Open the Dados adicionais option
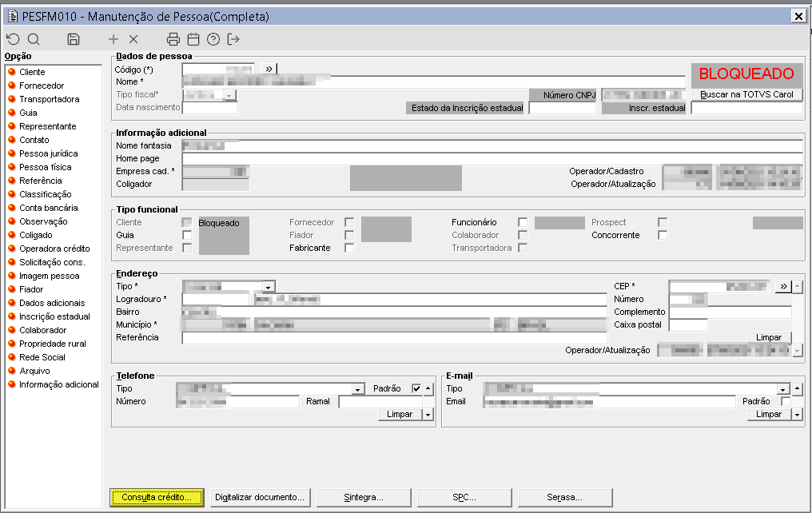The width and height of the screenshot is (812, 513). click(52, 303)
